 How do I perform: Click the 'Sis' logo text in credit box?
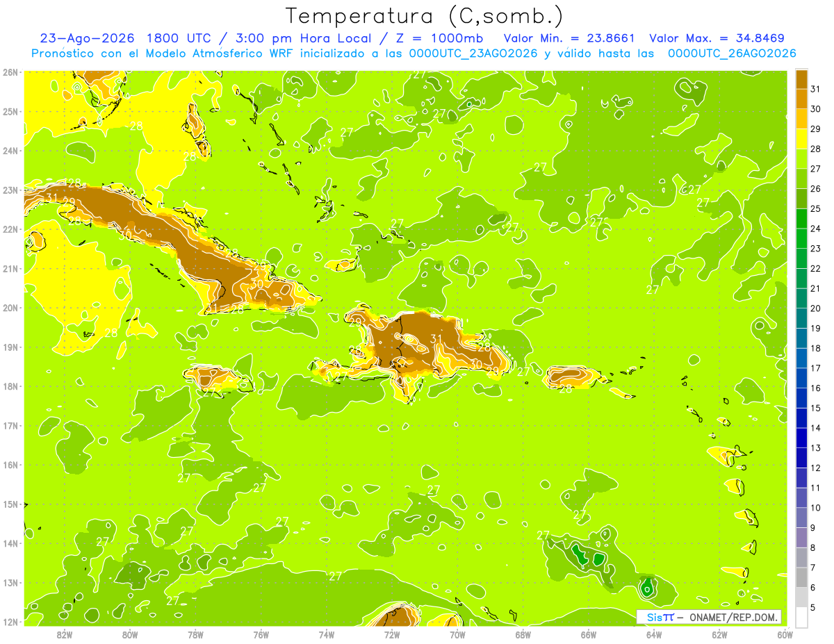pos(654,617)
